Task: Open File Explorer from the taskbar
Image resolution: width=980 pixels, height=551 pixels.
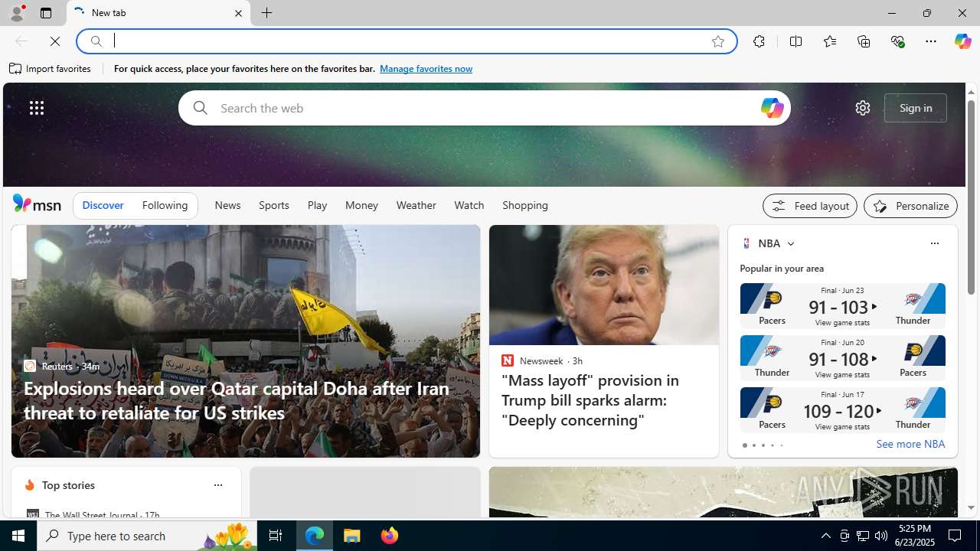Action: [x=352, y=536]
